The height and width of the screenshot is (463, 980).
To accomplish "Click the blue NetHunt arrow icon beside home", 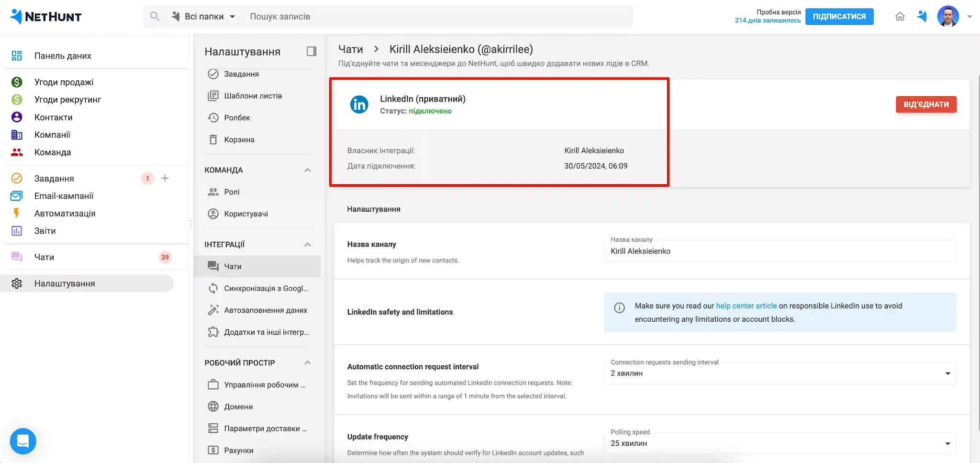I will coord(922,16).
